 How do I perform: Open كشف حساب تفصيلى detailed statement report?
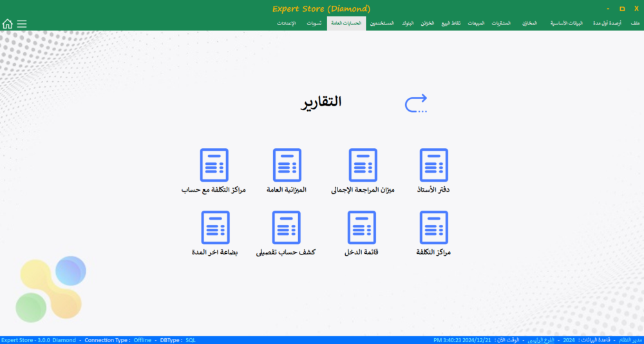click(x=287, y=227)
